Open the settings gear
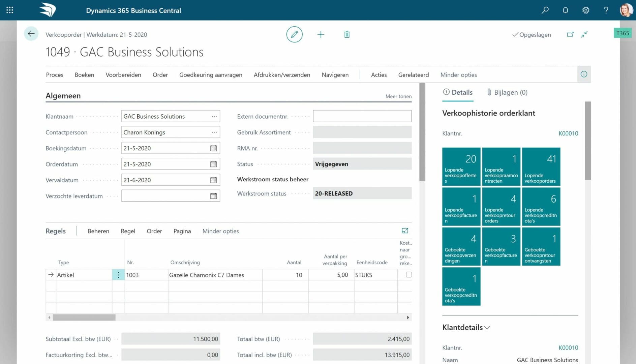The width and height of the screenshot is (636, 364). 586,10
